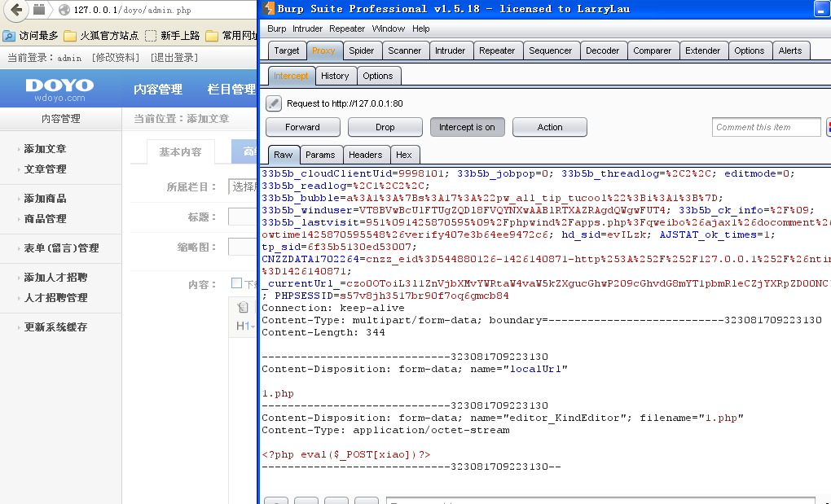Open 添加商品 in the sidebar
831x504 pixels.
tap(45, 199)
